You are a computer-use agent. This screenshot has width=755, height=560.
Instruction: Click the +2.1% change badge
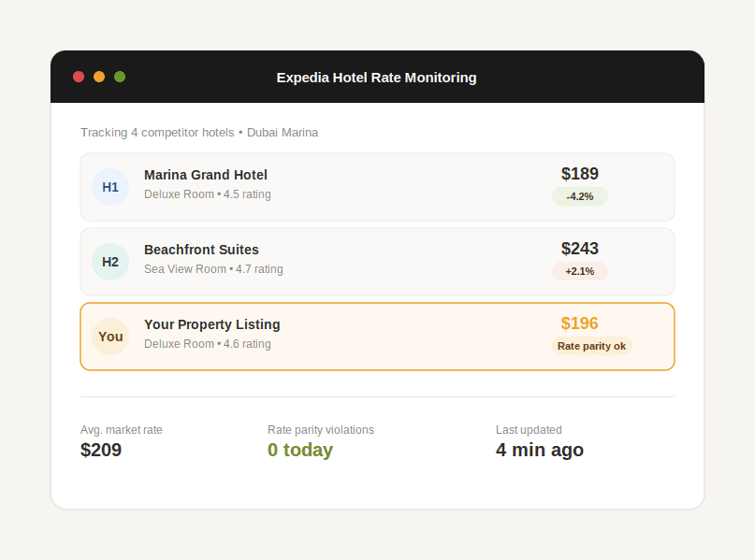(x=580, y=271)
